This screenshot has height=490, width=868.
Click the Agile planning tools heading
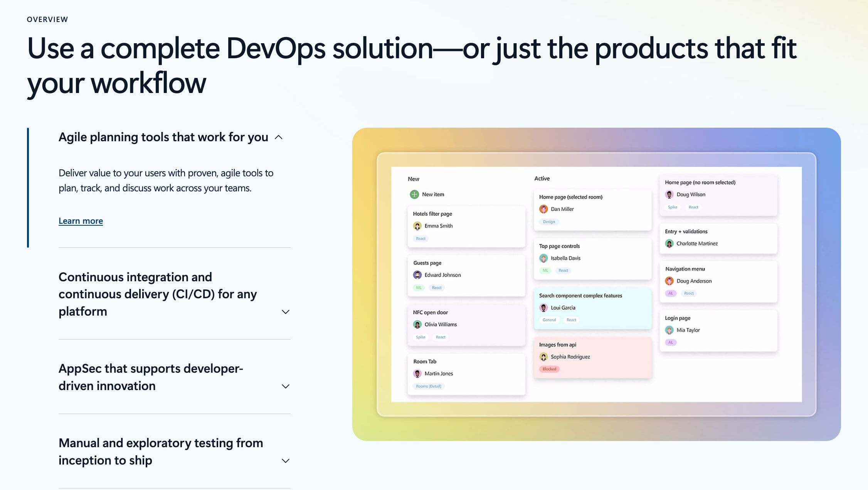(x=163, y=137)
